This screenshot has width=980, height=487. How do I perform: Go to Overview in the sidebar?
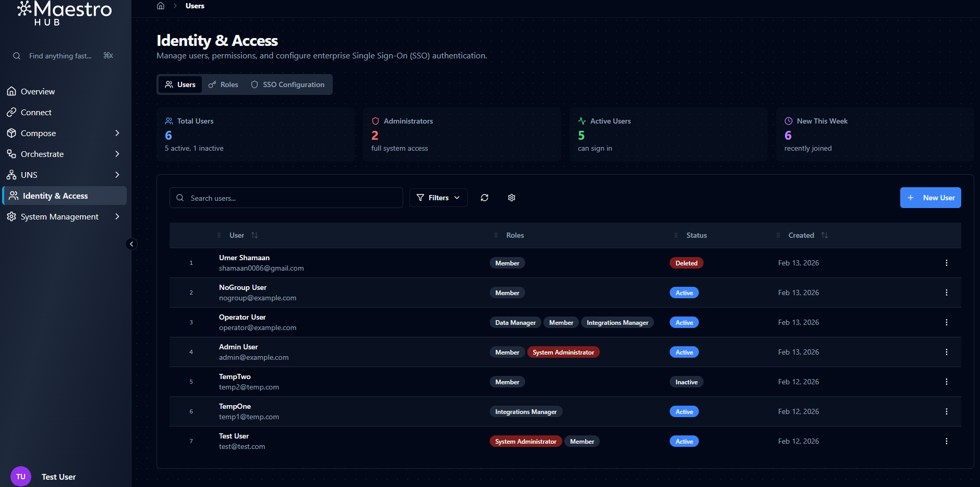click(x=38, y=91)
